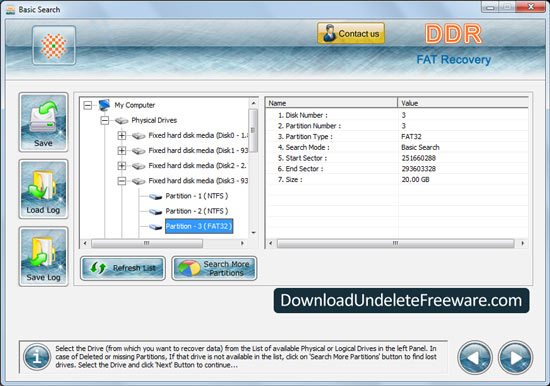
Task: Click the Basic Search value cell
Action: click(x=420, y=147)
